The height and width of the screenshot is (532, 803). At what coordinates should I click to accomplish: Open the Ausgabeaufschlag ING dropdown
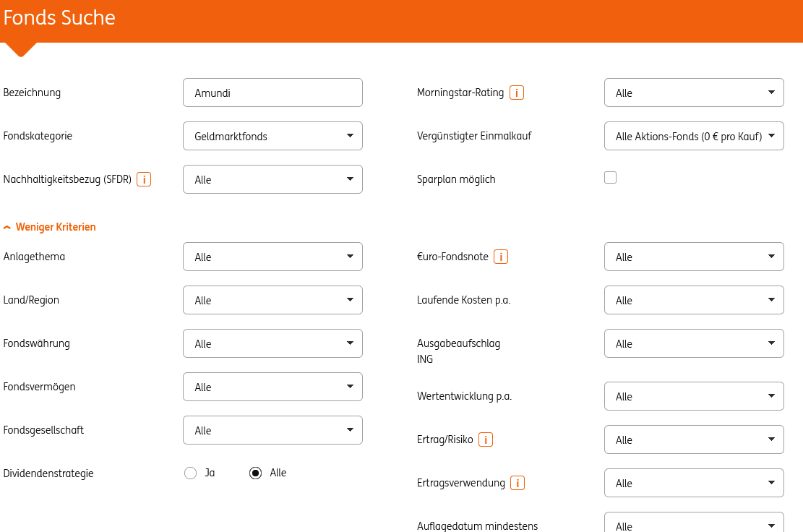[x=694, y=343]
